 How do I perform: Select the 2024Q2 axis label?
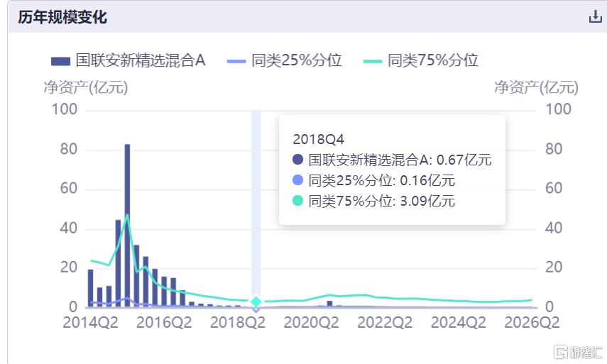(459, 322)
